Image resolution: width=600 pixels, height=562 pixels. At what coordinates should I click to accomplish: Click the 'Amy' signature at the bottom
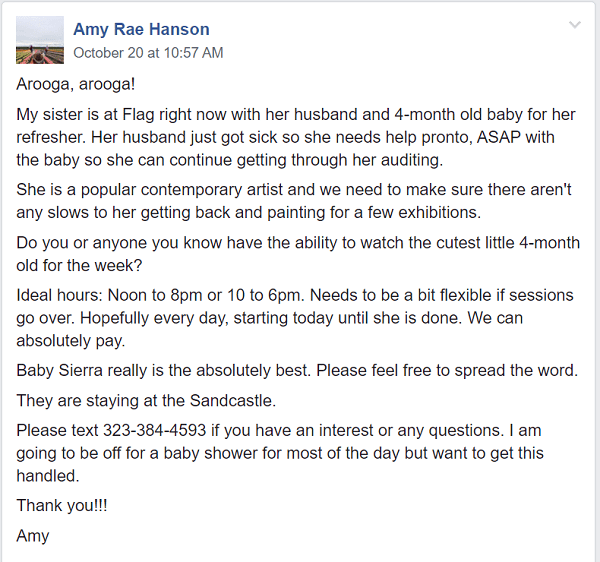(x=33, y=536)
